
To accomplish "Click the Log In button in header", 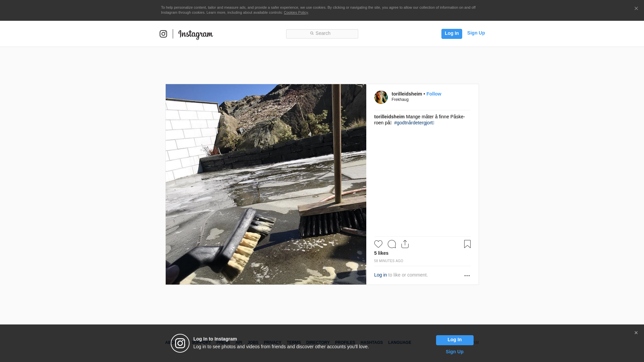I will [x=451, y=34].
